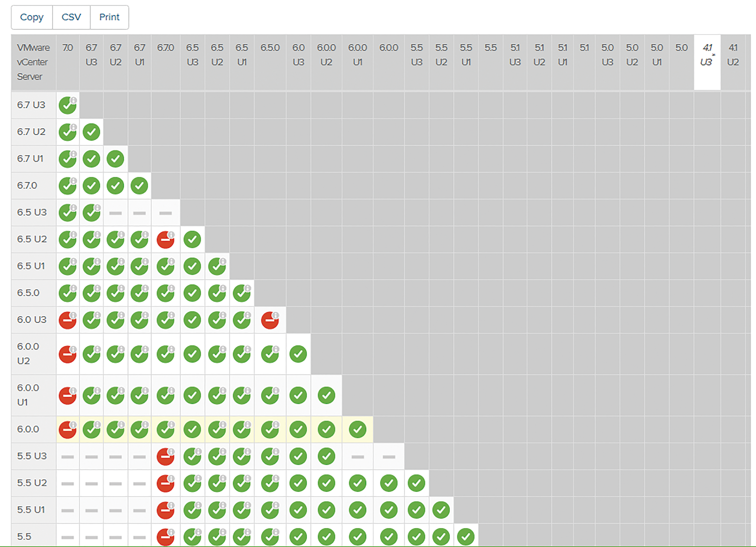
Task: Click green check for 6.7.0 row, 6.7 U1 column
Action: pyautogui.click(x=139, y=186)
